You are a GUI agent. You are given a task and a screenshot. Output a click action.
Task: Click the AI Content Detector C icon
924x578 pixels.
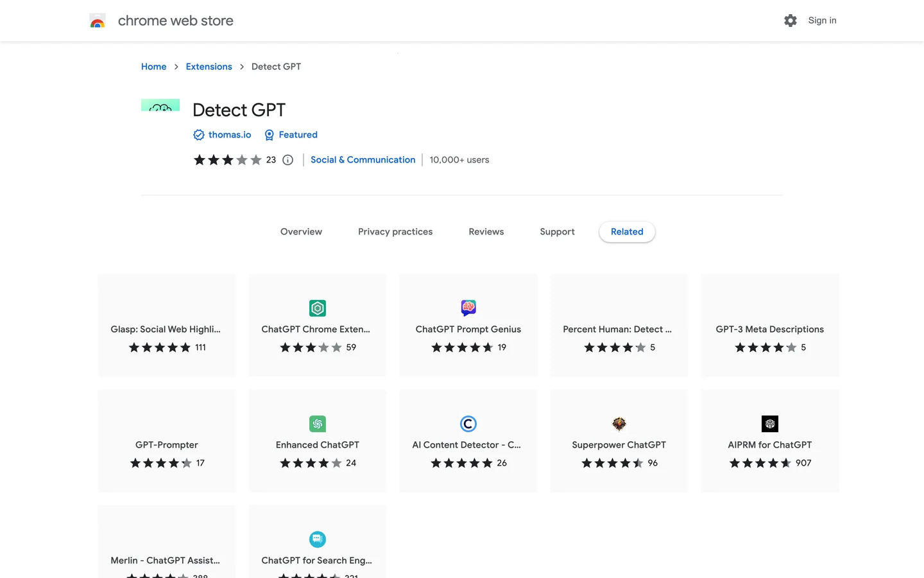coord(468,424)
